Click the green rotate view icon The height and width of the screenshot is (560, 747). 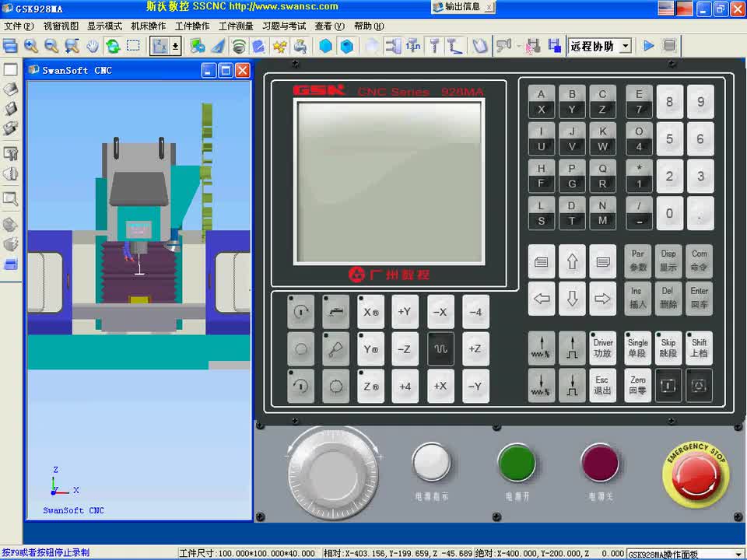113,46
